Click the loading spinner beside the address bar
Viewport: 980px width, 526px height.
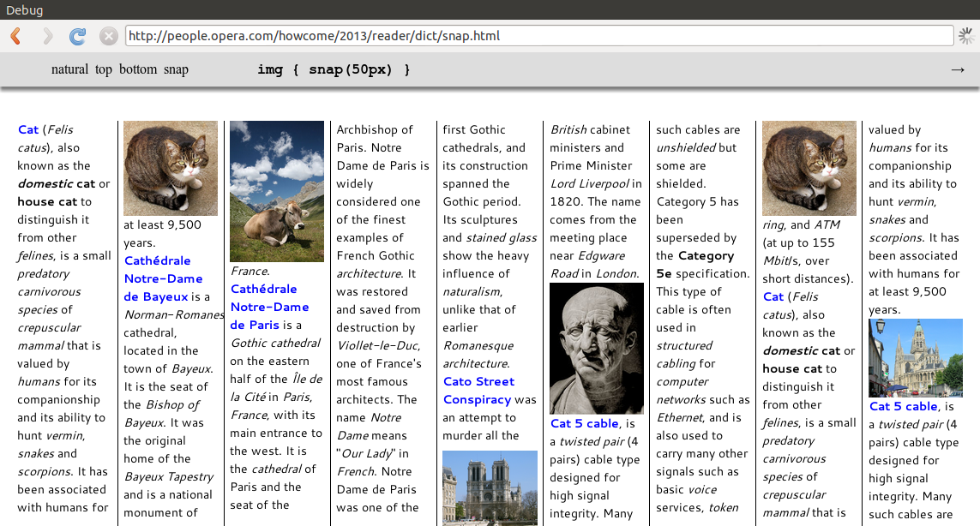point(966,36)
